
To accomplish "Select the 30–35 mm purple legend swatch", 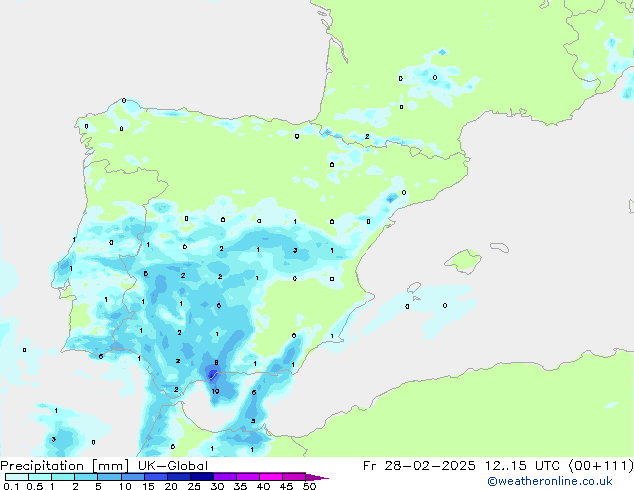I will point(224,477).
